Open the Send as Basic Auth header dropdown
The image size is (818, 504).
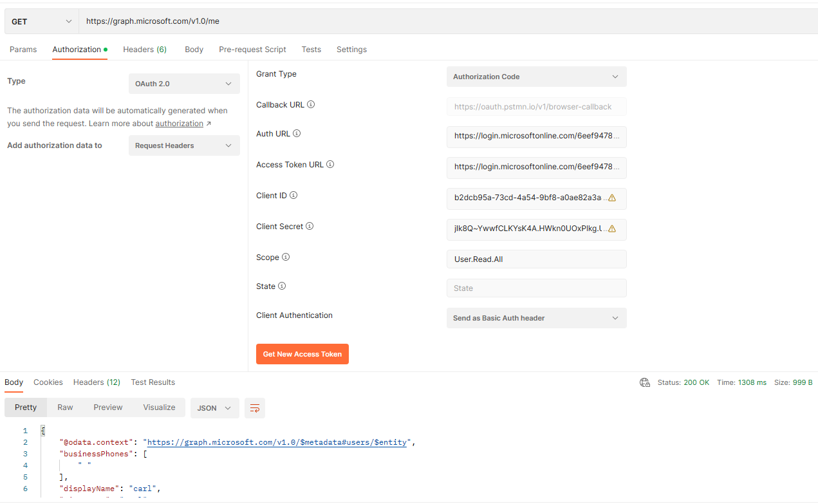(x=536, y=318)
